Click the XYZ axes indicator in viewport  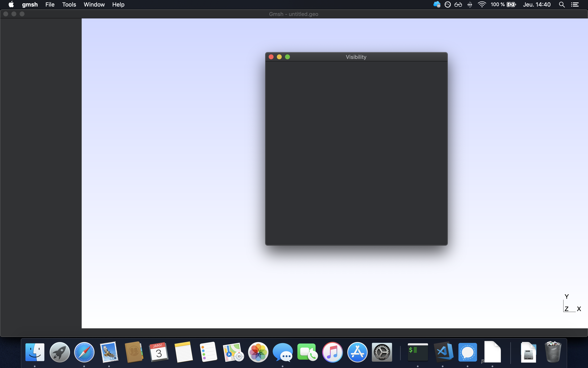572,303
